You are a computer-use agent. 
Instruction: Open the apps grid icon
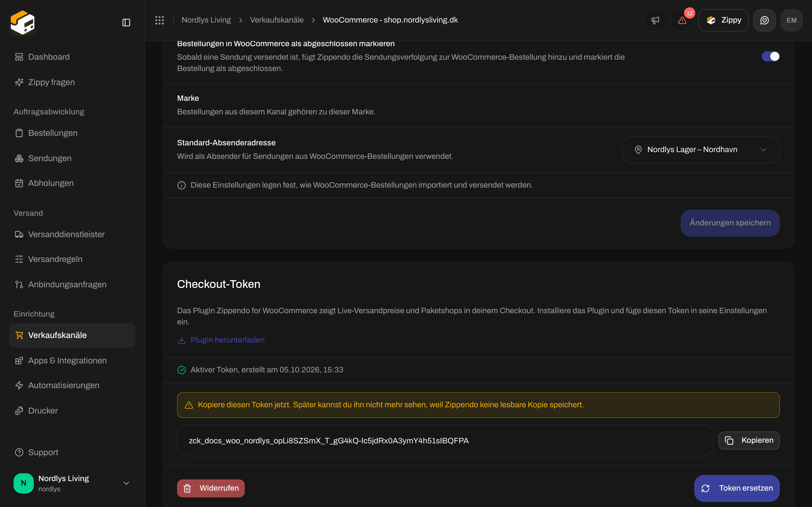tap(159, 20)
